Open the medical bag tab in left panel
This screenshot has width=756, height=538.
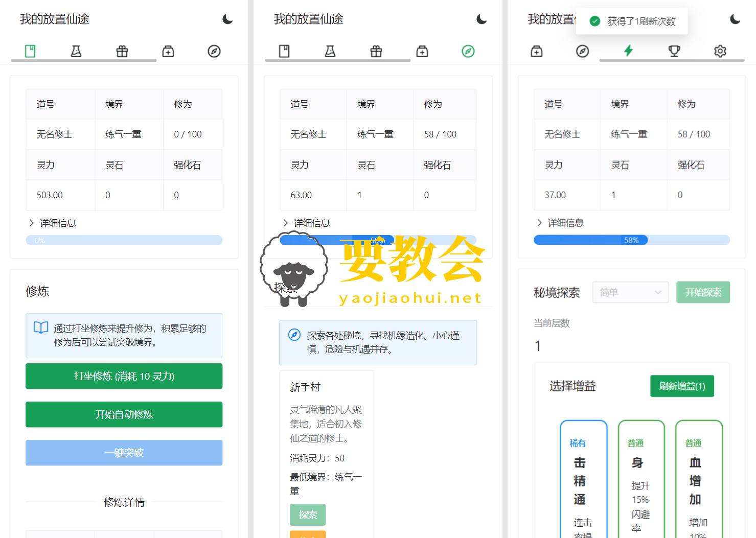(168, 51)
